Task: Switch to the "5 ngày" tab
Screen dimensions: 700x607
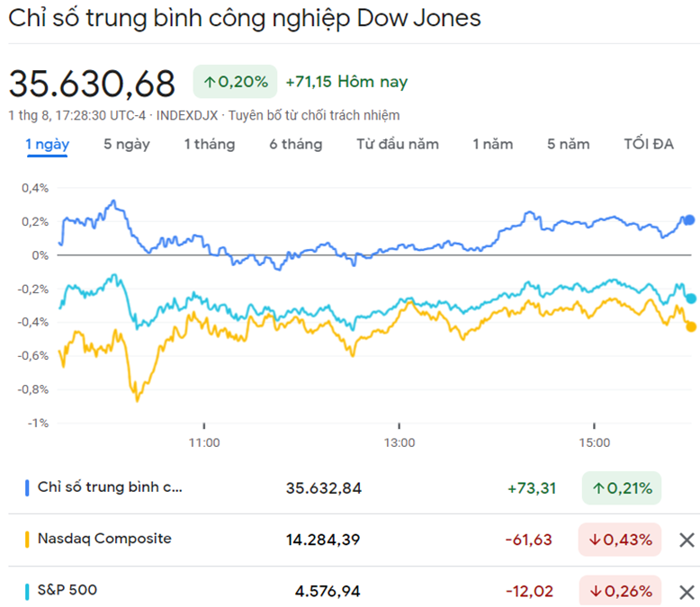Action: [127, 145]
